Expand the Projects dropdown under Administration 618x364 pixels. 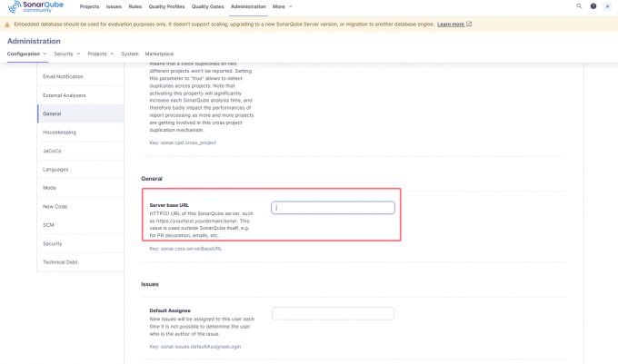click(x=101, y=54)
